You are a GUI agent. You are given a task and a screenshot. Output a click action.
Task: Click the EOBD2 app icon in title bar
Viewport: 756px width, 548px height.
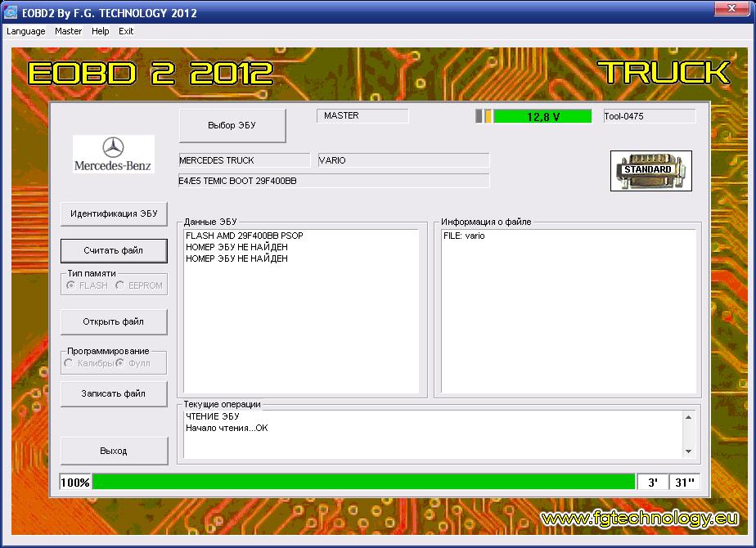[x=11, y=13]
